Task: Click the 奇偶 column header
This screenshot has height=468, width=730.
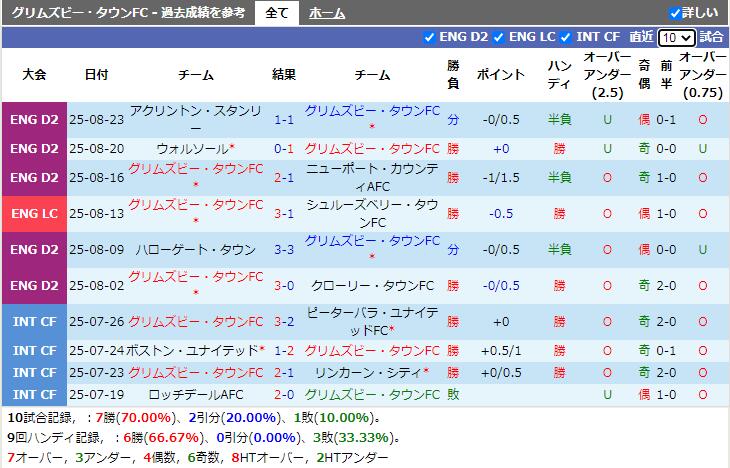Action: (x=644, y=75)
